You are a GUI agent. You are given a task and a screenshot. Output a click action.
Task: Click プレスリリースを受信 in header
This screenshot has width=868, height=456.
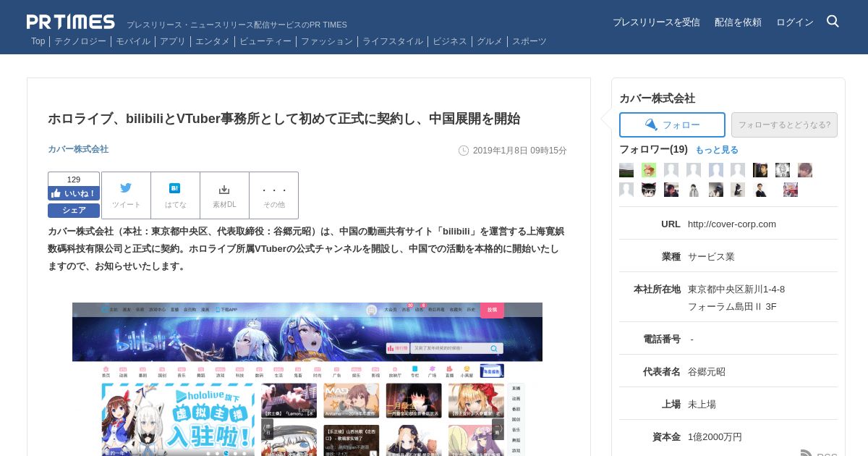[656, 22]
